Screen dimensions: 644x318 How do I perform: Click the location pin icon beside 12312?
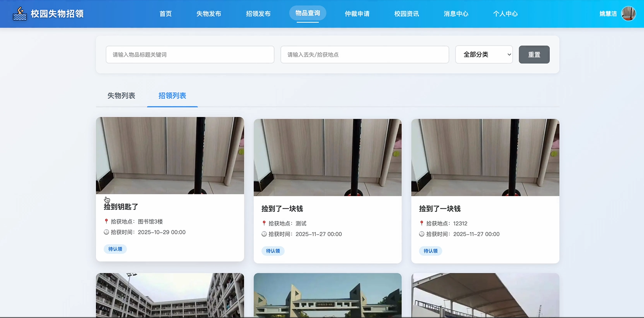(x=422, y=223)
